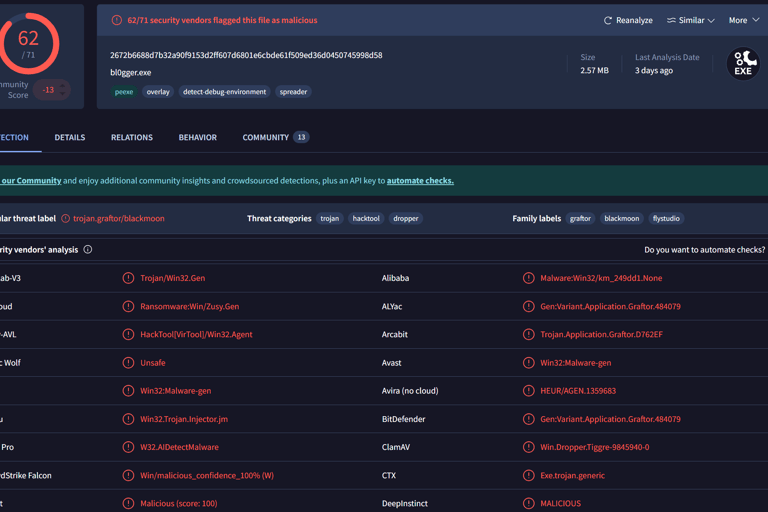
Task: Switch to the BEHAVIOR tab
Action: 197,138
